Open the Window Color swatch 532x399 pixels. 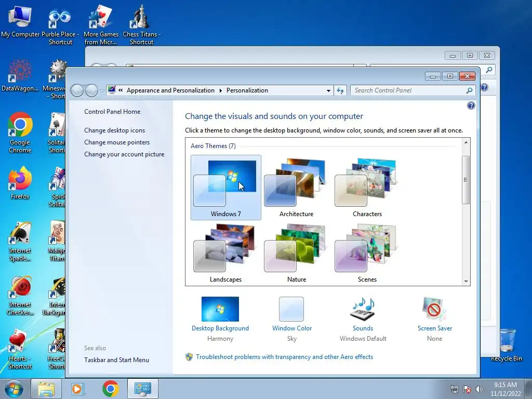click(291, 309)
